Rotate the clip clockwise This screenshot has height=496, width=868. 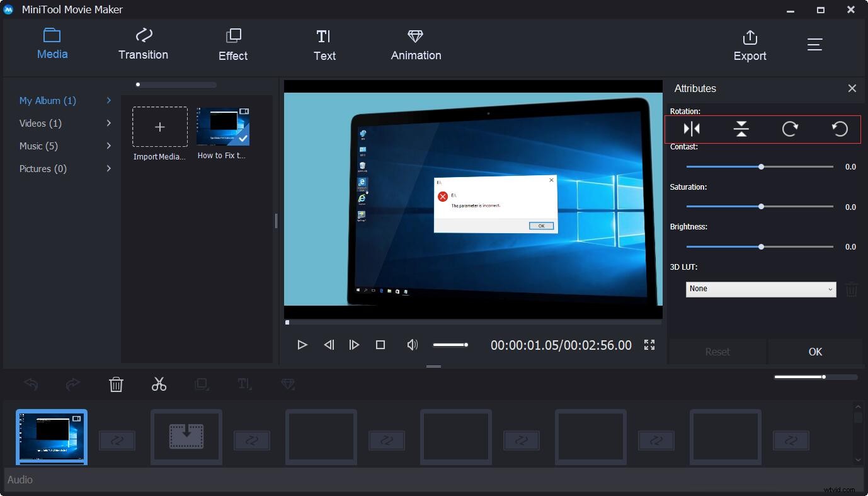[790, 129]
